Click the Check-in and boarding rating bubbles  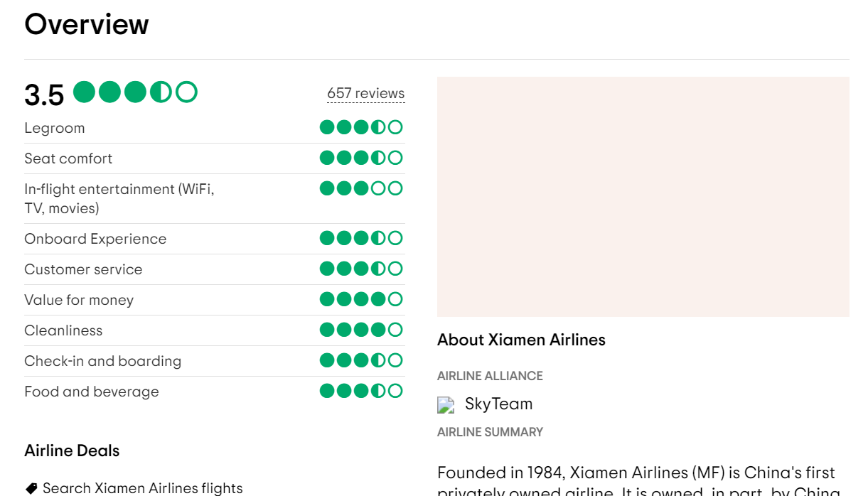tap(361, 360)
